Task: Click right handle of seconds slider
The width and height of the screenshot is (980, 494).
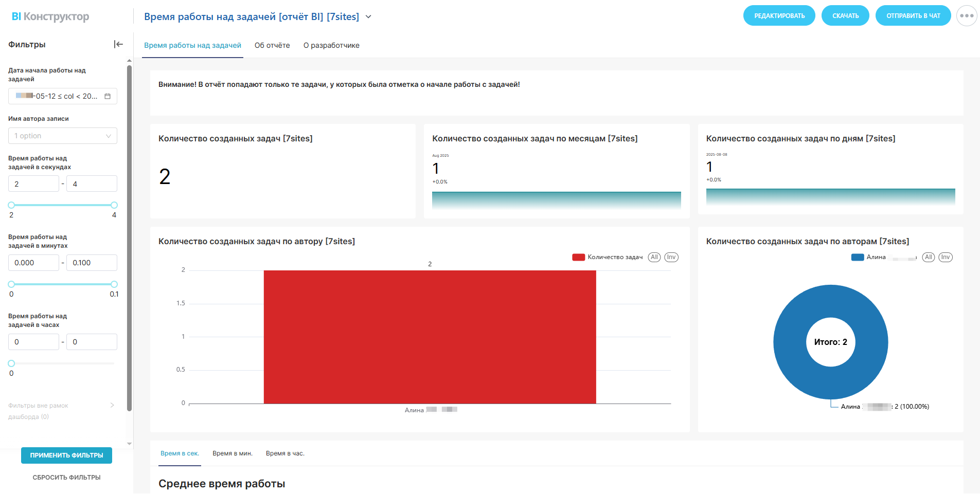Action: click(114, 205)
